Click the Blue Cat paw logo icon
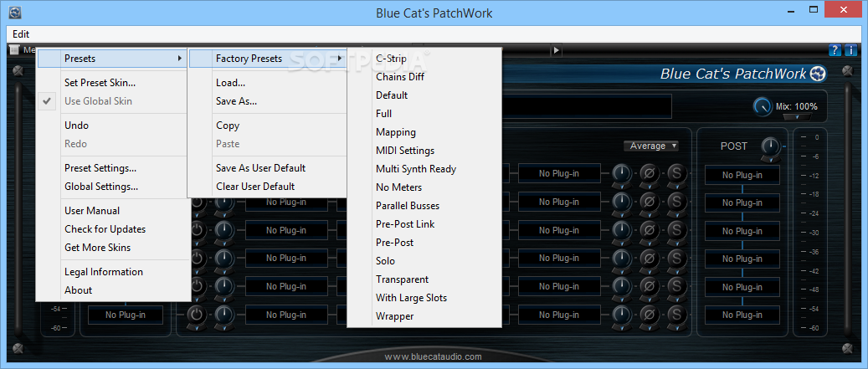The image size is (868, 369). point(818,74)
